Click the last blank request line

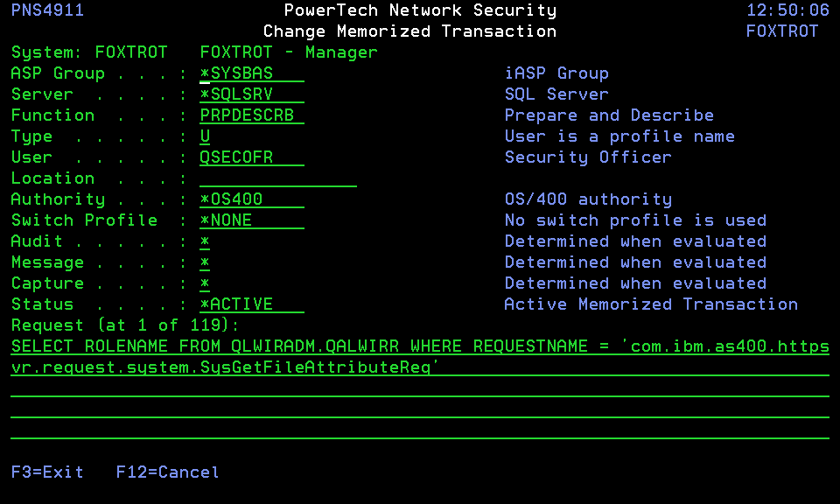pyautogui.click(x=420, y=430)
